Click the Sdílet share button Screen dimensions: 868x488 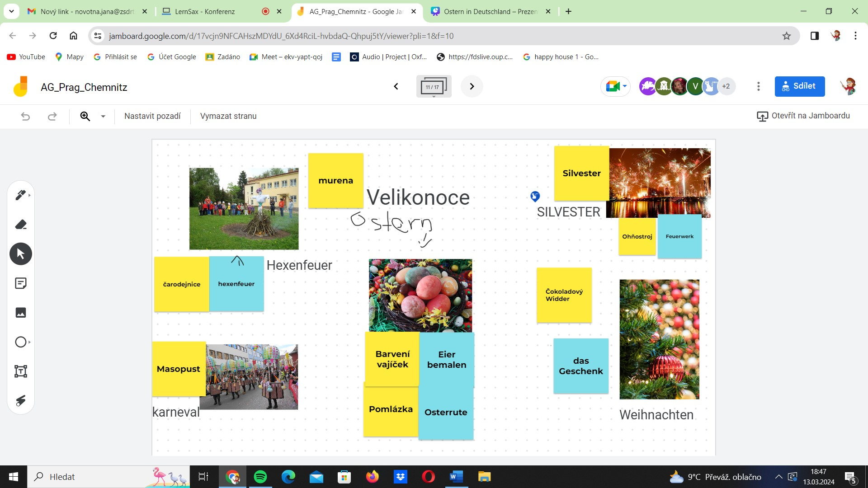[800, 86]
